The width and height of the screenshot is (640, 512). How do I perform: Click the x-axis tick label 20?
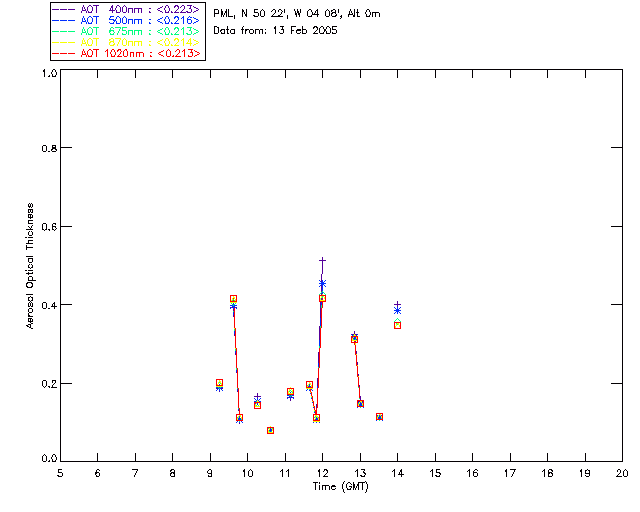(622, 473)
